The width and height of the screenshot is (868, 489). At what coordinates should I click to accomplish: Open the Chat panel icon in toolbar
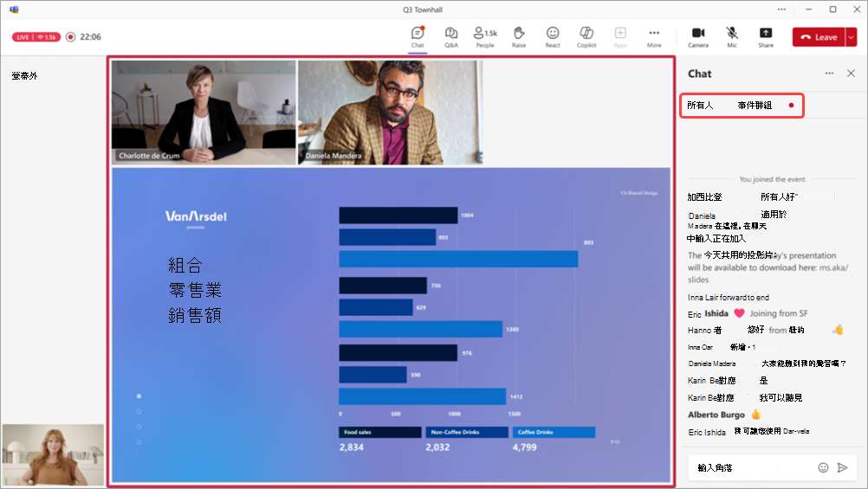418,37
